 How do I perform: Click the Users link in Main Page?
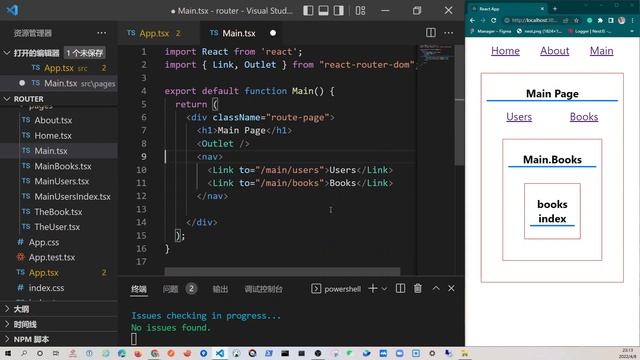pyautogui.click(x=519, y=117)
